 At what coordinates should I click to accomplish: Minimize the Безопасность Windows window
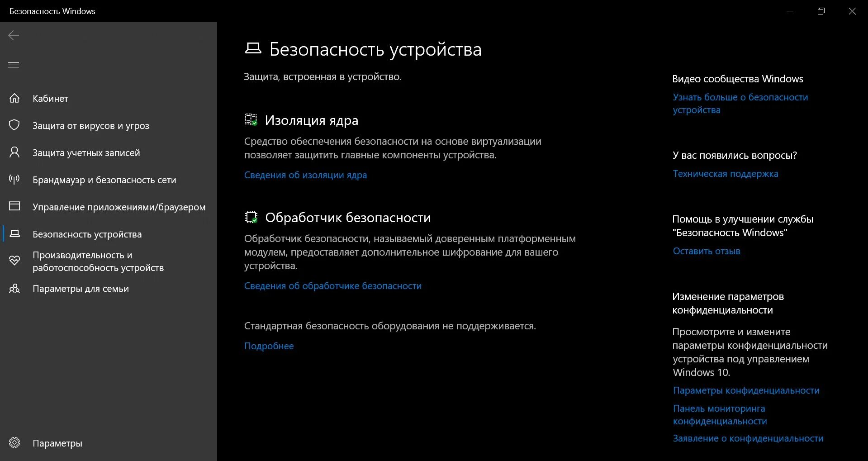(x=790, y=11)
